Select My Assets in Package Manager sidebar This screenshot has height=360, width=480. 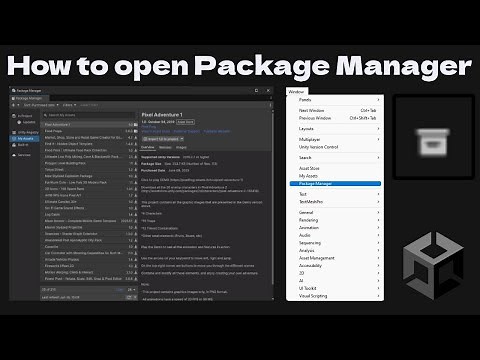(x=24, y=139)
